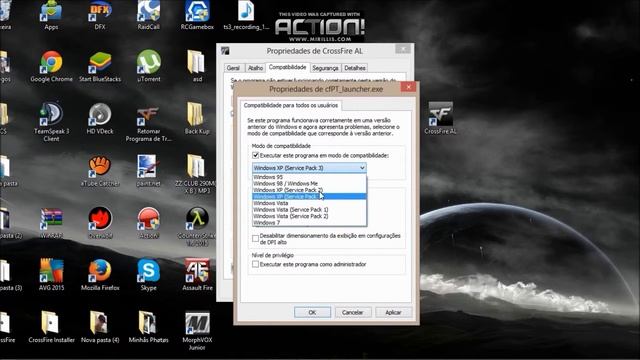Open the Back Kup folder
The height and width of the screenshot is (360, 640).
197,118
